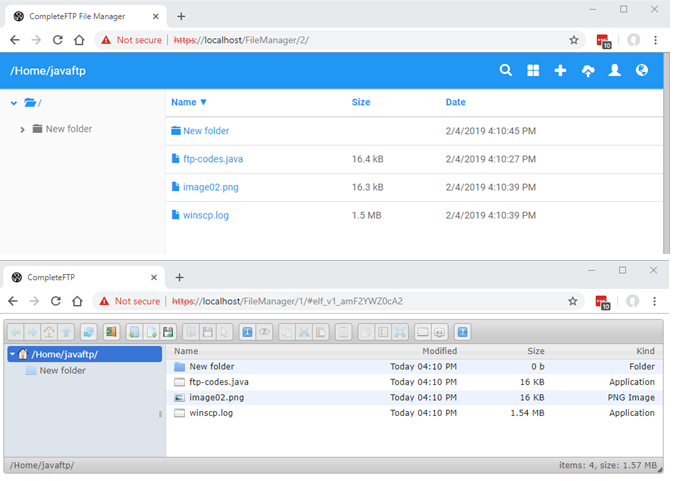Click the Rename toolbar icon
683x481 pixels.
(x=383, y=332)
